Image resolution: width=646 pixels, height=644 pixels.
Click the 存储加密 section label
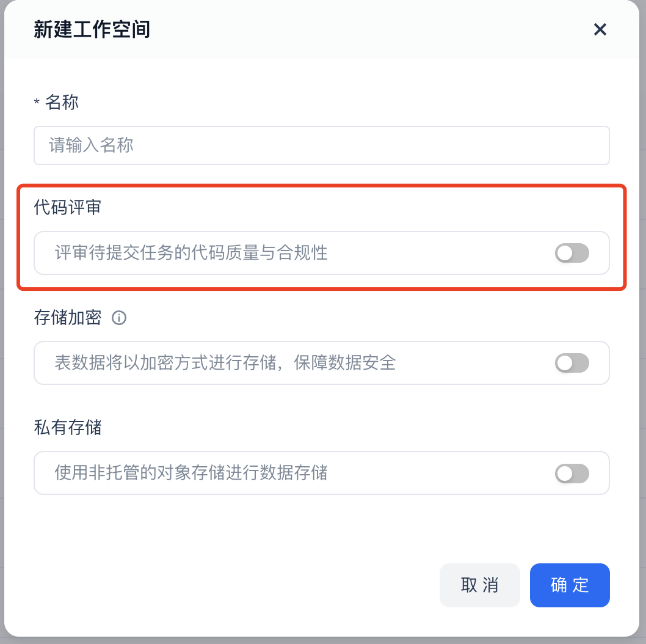[68, 318]
